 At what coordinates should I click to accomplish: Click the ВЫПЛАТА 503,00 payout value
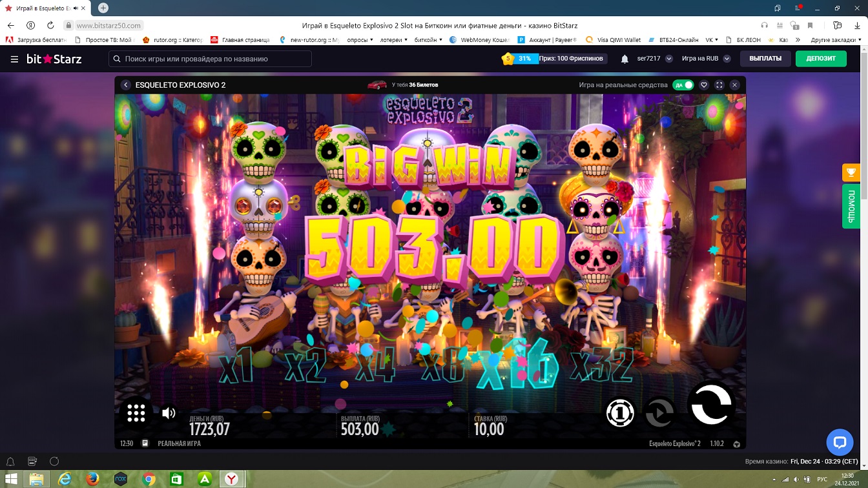[x=360, y=429]
